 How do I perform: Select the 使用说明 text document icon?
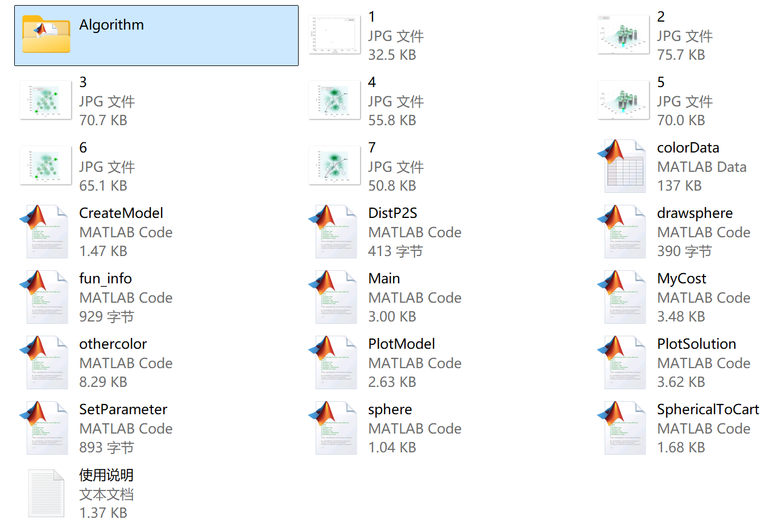[46, 493]
